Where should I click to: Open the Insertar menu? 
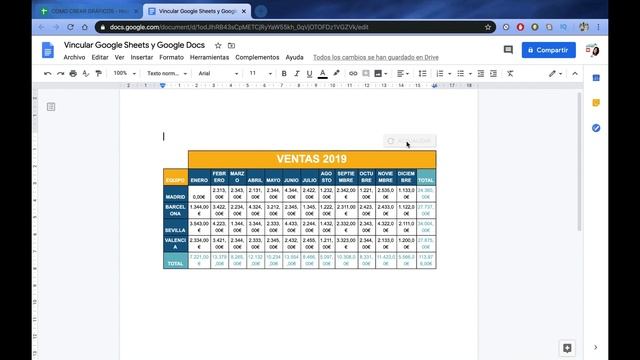pos(142,58)
